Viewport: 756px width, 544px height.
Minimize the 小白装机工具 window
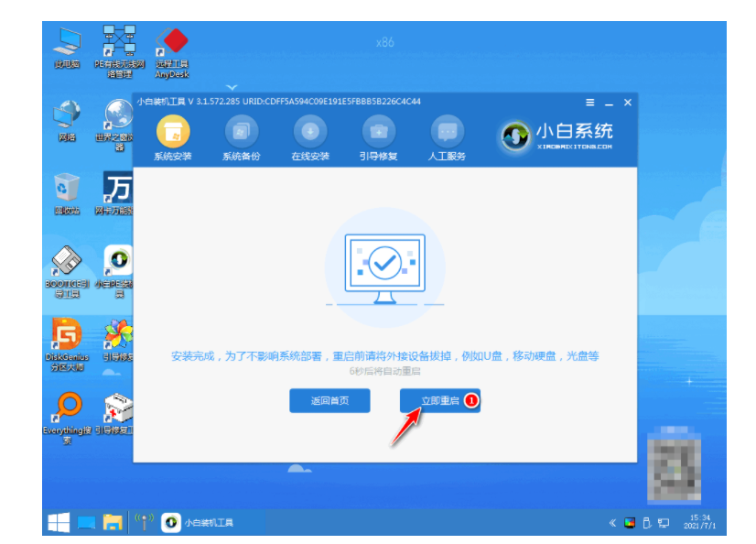click(x=609, y=103)
